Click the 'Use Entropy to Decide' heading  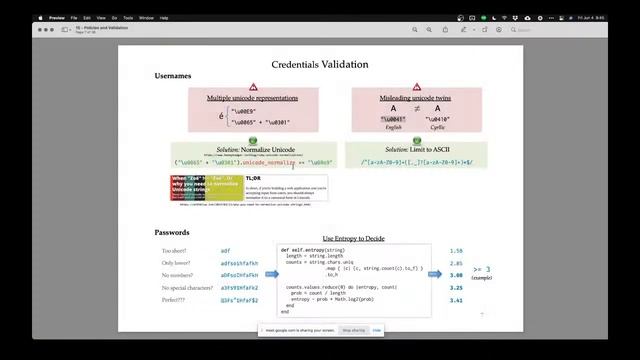(353, 238)
